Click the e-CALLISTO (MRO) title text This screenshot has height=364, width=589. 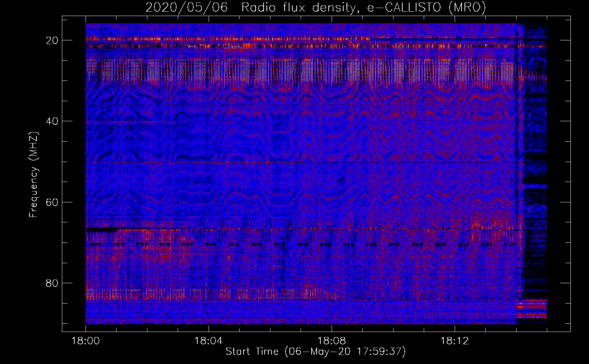coord(426,8)
